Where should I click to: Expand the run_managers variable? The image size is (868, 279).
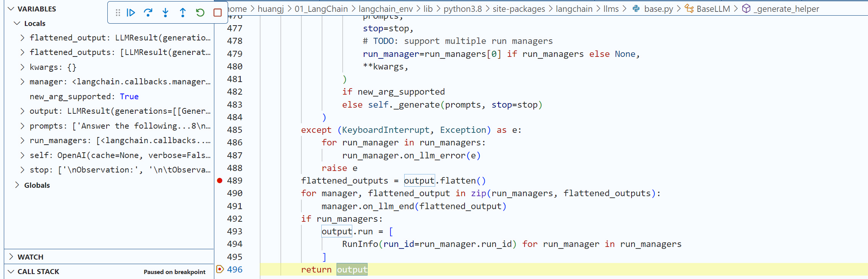click(x=22, y=140)
